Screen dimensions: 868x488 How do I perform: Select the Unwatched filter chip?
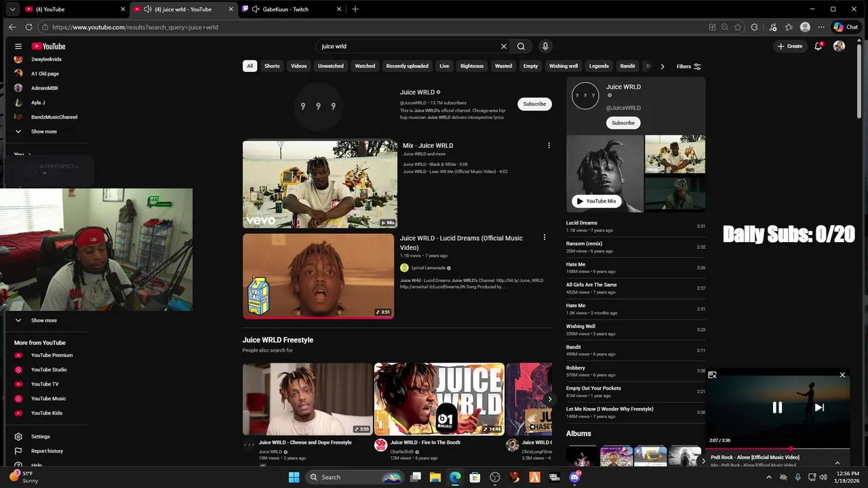point(331,66)
